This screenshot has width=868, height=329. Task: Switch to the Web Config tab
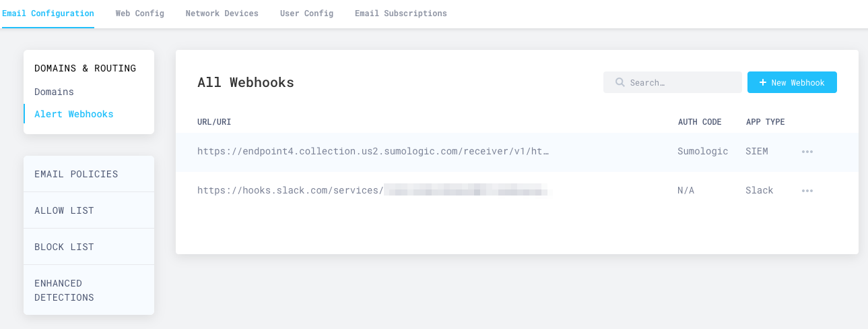[x=139, y=13]
